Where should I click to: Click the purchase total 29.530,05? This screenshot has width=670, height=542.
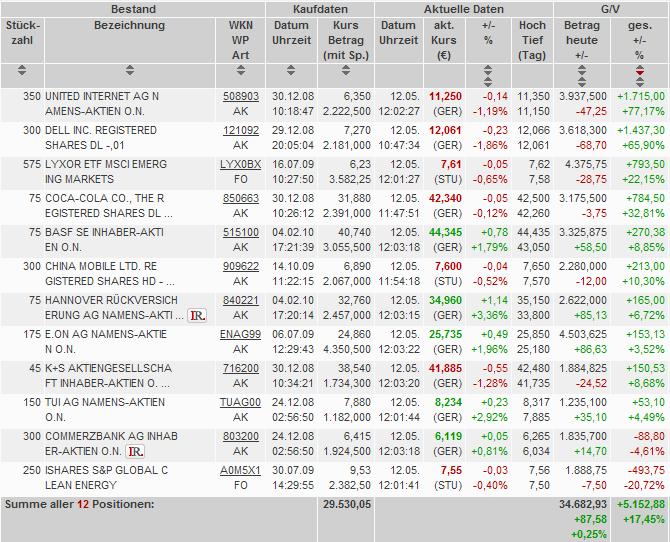(347, 504)
